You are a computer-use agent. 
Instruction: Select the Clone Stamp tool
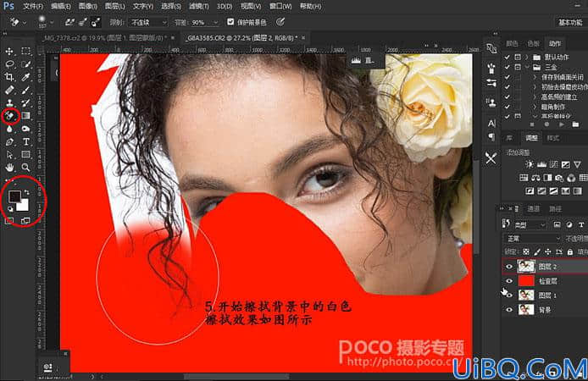[9, 103]
